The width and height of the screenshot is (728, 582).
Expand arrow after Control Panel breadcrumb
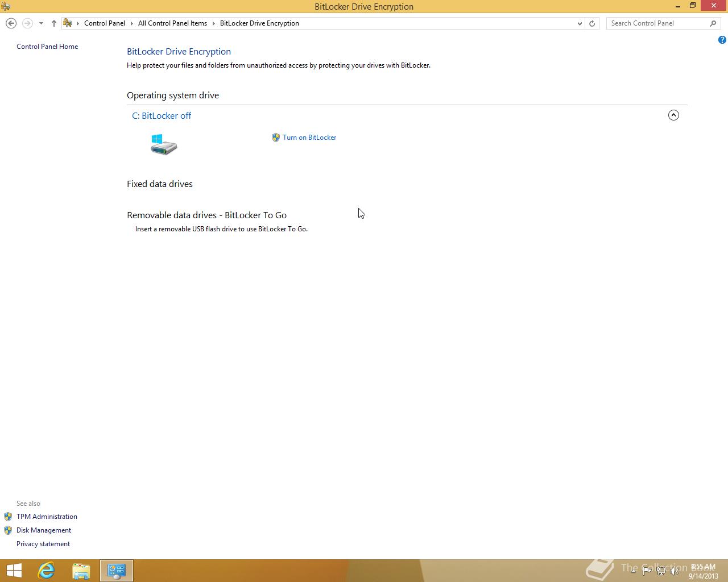132,23
